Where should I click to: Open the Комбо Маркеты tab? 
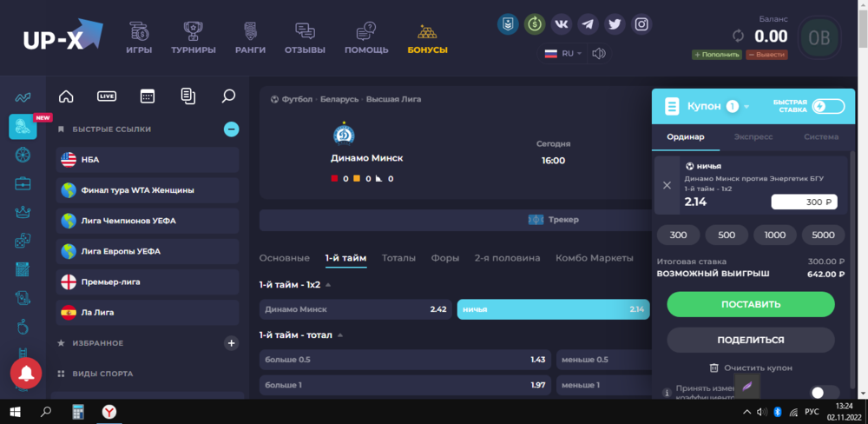595,258
